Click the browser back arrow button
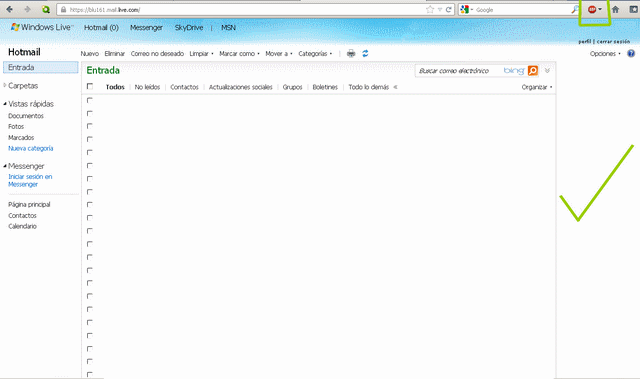This screenshot has width=640, height=379. click(x=9, y=9)
